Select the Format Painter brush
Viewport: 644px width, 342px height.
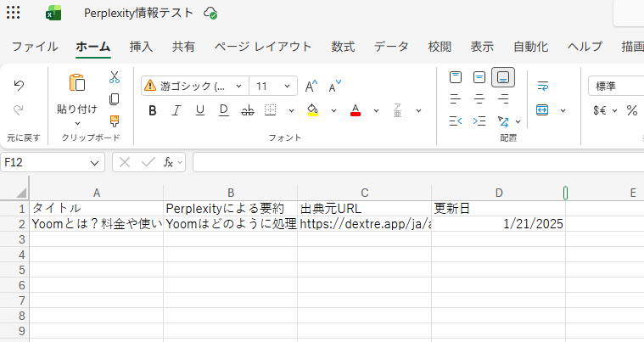click(115, 121)
